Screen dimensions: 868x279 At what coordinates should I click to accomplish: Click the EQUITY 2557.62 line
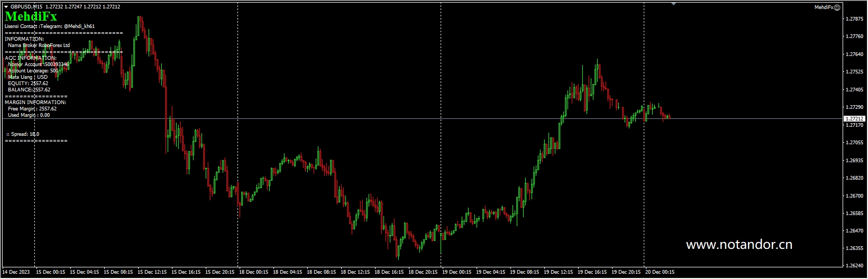click(x=28, y=83)
